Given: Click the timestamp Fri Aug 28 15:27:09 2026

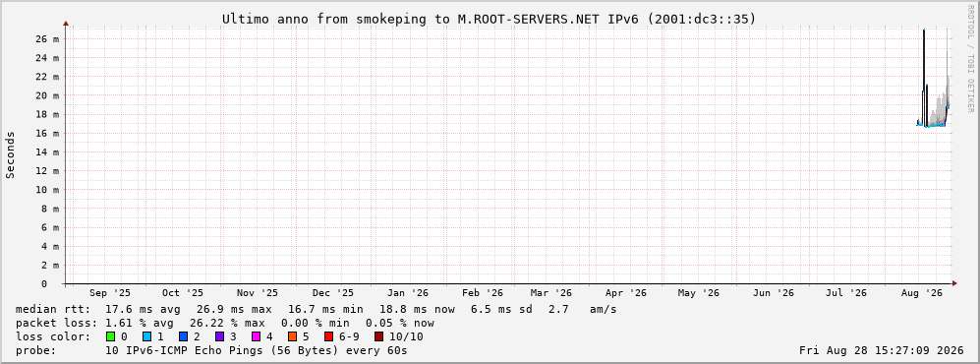Looking at the screenshot, I should click(x=882, y=350).
